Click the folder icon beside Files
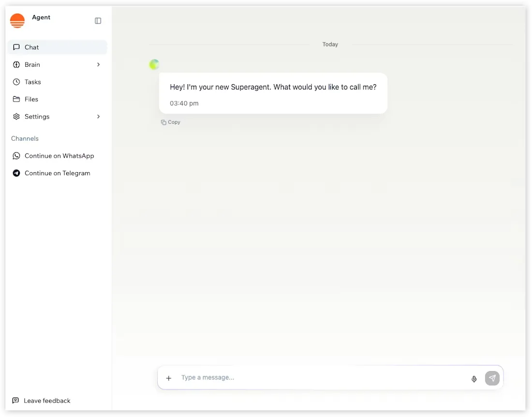Image resolution: width=532 pixels, height=417 pixels. [16, 99]
